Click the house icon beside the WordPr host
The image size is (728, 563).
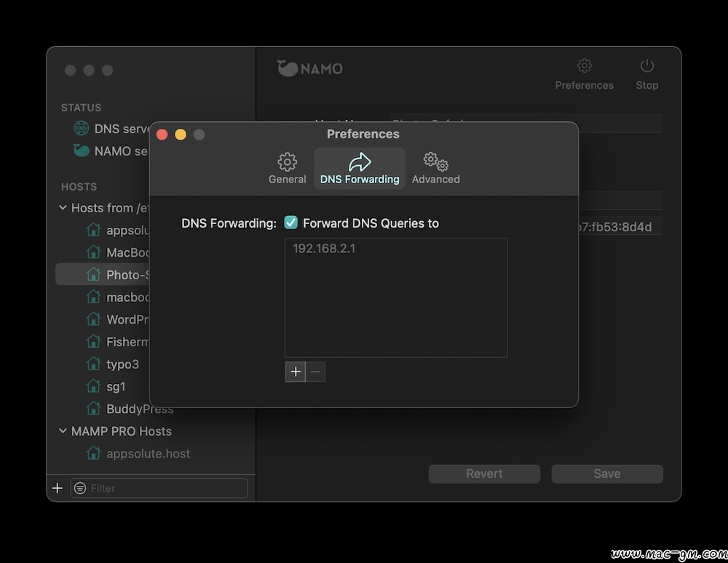[93, 319]
